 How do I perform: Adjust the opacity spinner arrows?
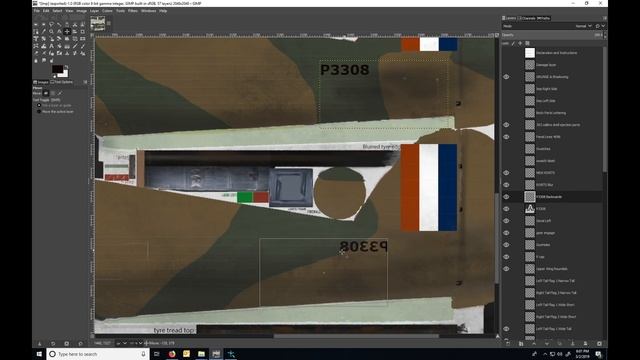click(605, 35)
